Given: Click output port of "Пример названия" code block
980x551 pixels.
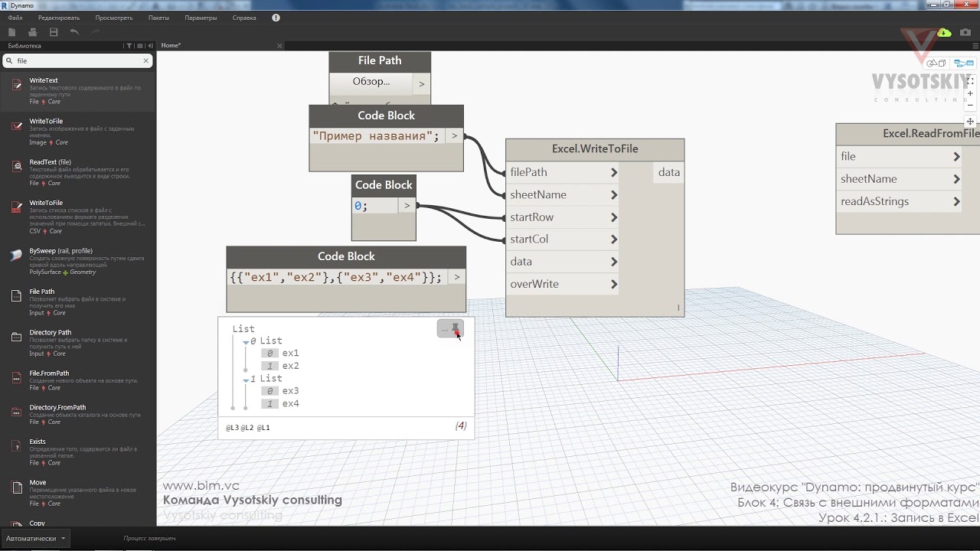Looking at the screenshot, I should pos(454,136).
